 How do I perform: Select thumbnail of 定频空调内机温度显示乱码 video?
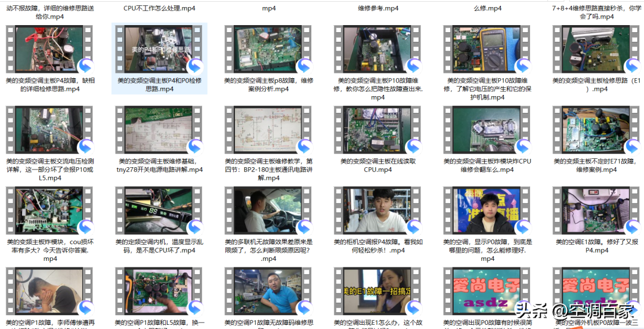coord(159,211)
